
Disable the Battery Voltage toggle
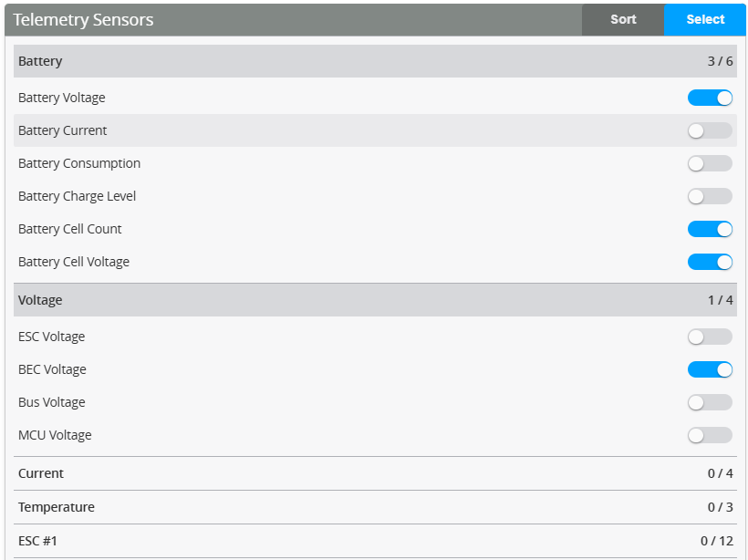click(710, 98)
